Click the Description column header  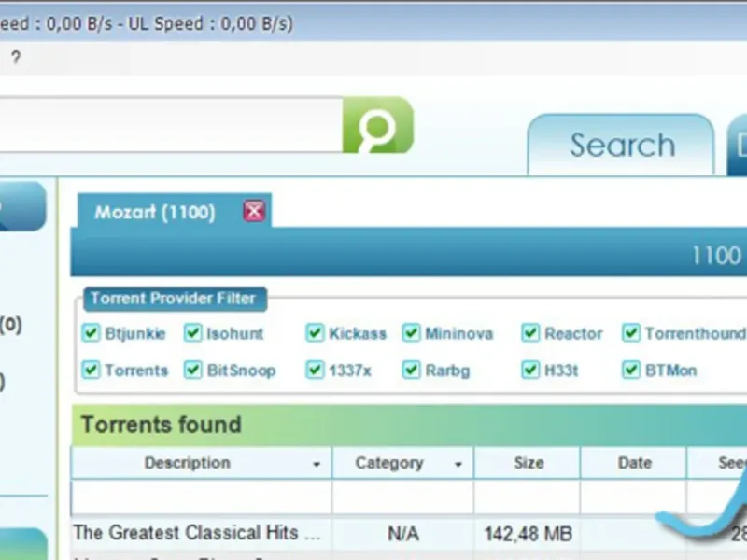[202, 463]
